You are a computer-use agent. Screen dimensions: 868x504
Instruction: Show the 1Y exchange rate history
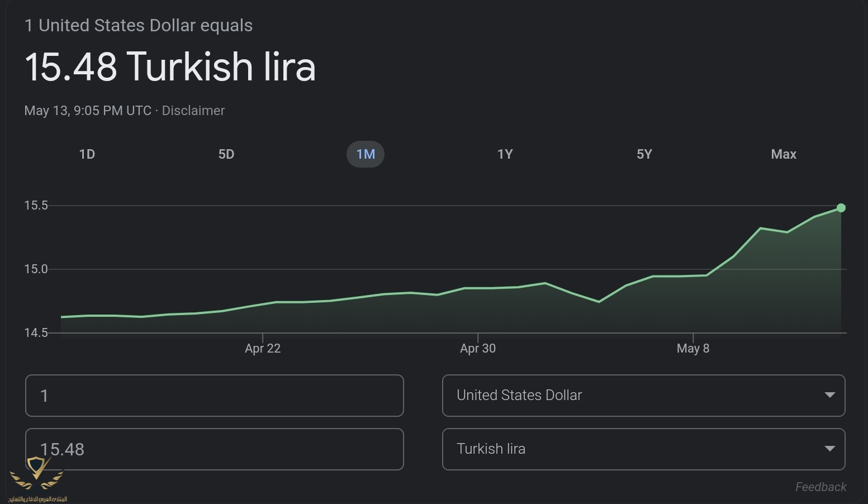[x=505, y=154]
